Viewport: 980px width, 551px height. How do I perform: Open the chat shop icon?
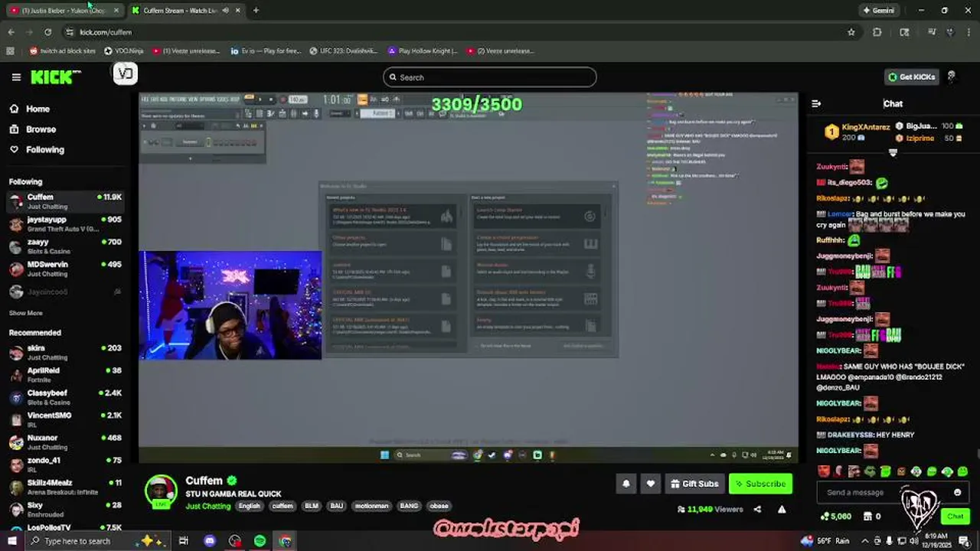[867, 517]
